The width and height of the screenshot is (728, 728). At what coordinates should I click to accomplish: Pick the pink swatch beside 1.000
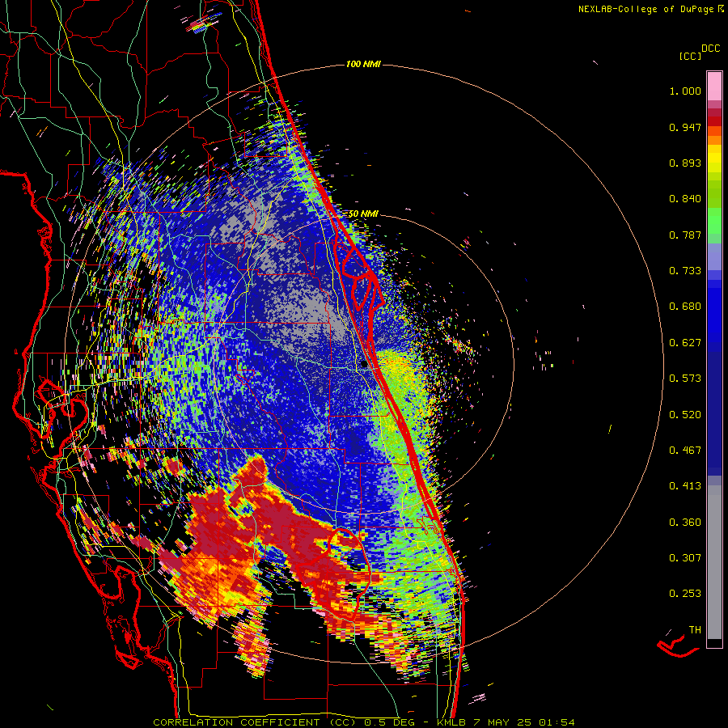(714, 87)
